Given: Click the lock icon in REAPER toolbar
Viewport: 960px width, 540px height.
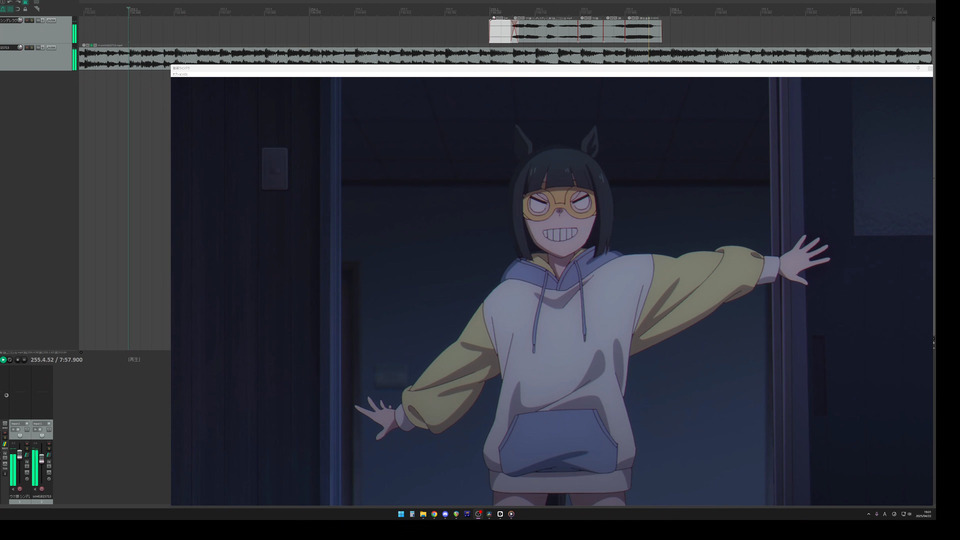Looking at the screenshot, I should click(25, 9).
